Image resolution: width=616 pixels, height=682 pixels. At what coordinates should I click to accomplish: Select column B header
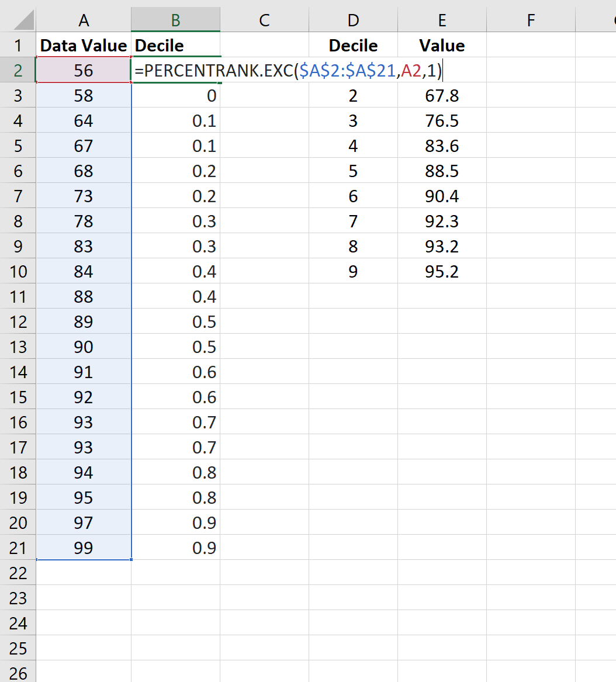click(x=175, y=19)
